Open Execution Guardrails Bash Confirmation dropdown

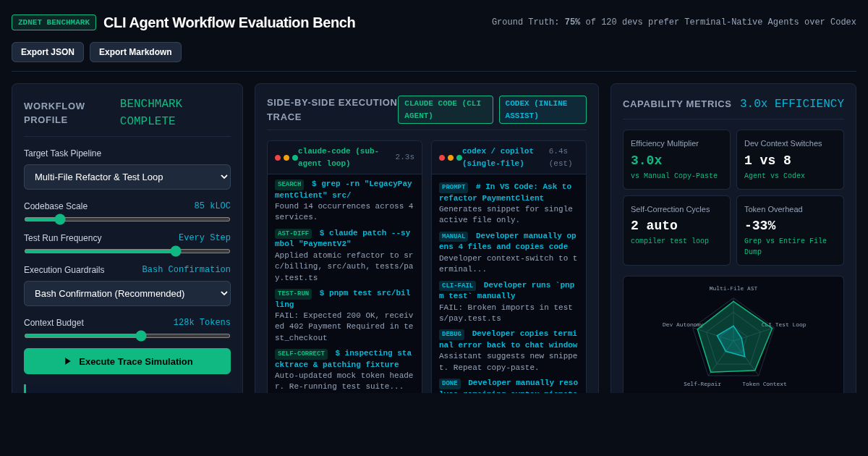(127, 293)
